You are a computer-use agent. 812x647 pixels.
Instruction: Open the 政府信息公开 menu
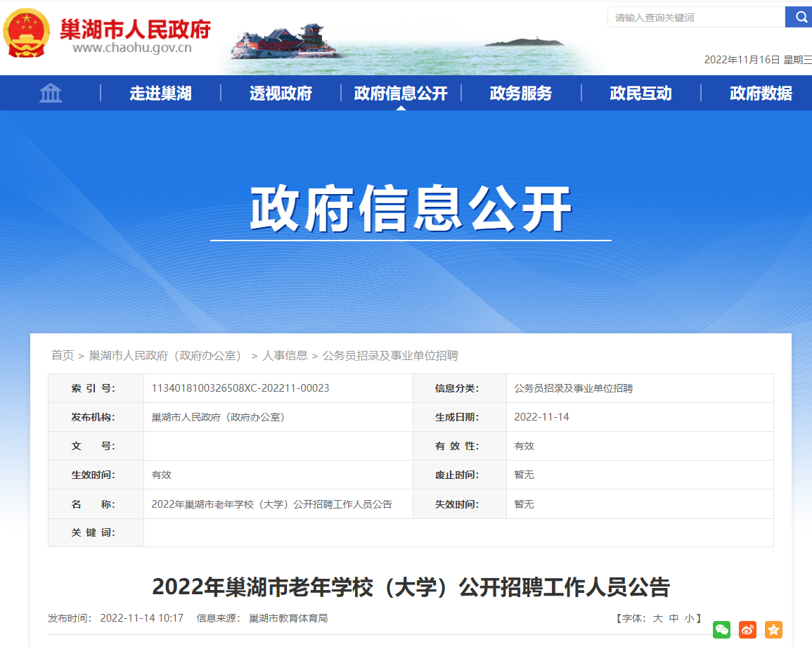(401, 94)
